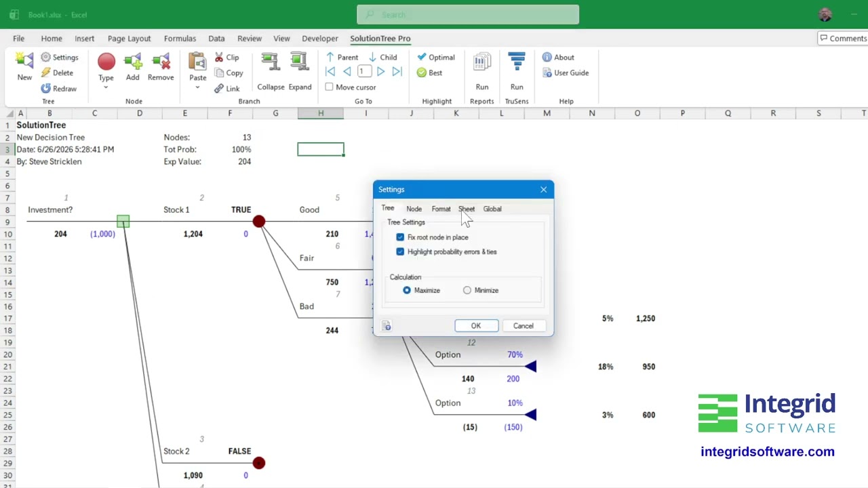Switch to Sheet tab in Settings
Screen dimensions: 868x488
coord(467,209)
